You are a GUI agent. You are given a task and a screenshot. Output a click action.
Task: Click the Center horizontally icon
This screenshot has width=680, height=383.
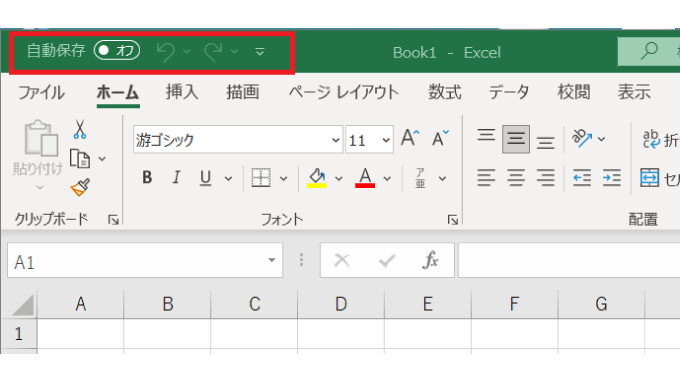516,178
